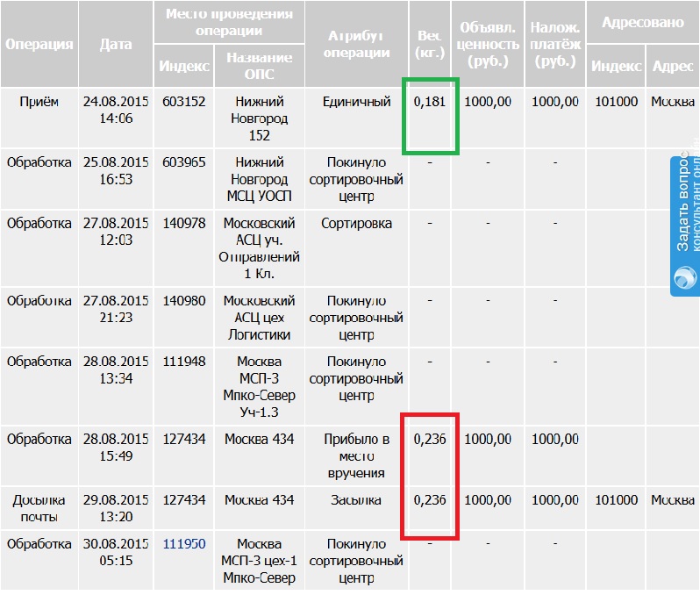Click the 'Дата' column header

pos(116,44)
